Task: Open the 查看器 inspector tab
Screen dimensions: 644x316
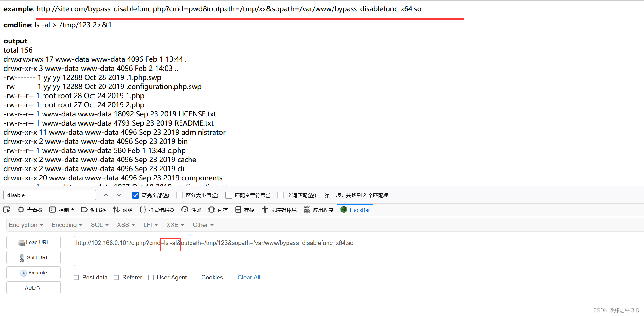Action: (30, 210)
